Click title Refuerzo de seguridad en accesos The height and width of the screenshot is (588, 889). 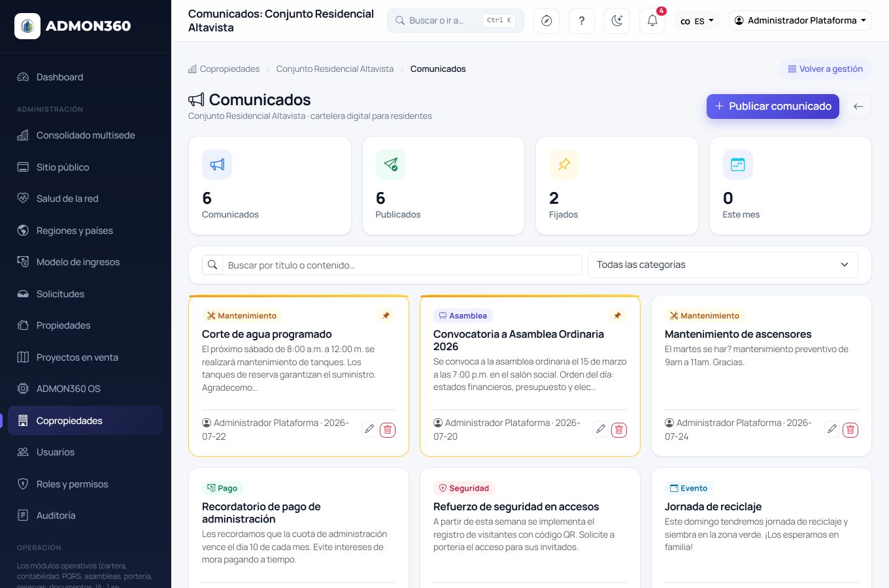point(516,507)
